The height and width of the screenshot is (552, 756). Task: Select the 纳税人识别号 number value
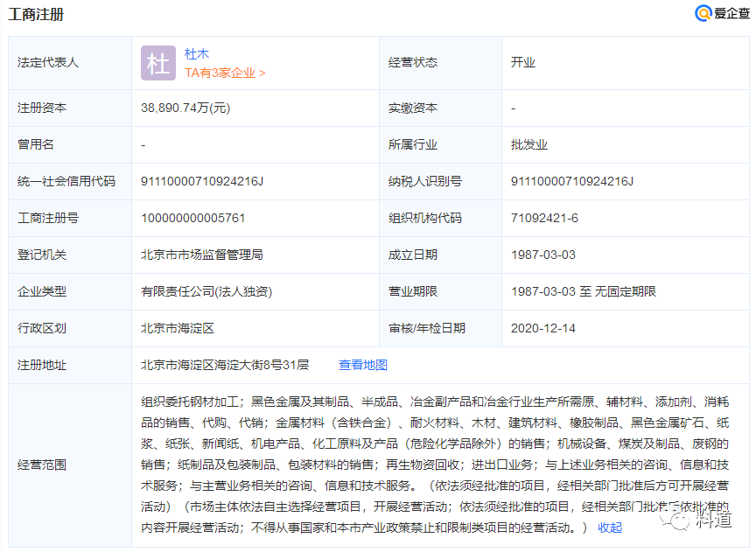point(572,181)
